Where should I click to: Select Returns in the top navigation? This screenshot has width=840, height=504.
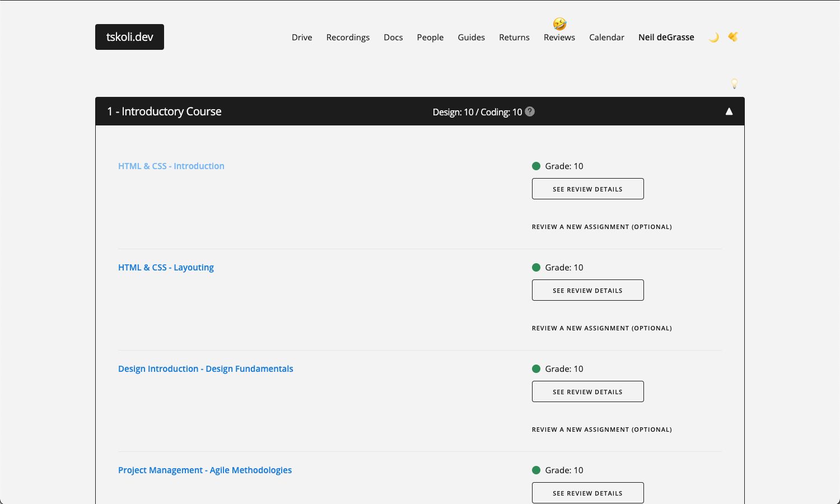(514, 38)
